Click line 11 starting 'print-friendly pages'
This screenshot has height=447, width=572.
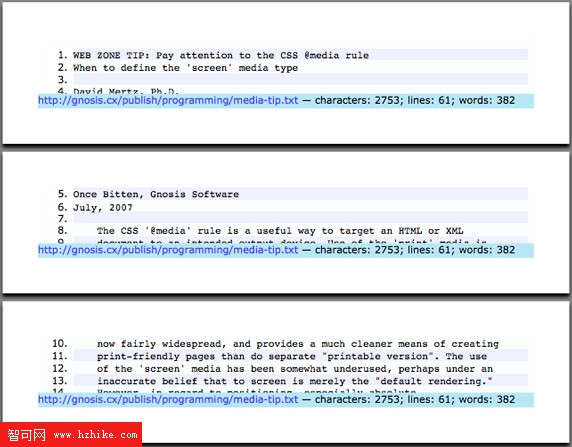291,356
